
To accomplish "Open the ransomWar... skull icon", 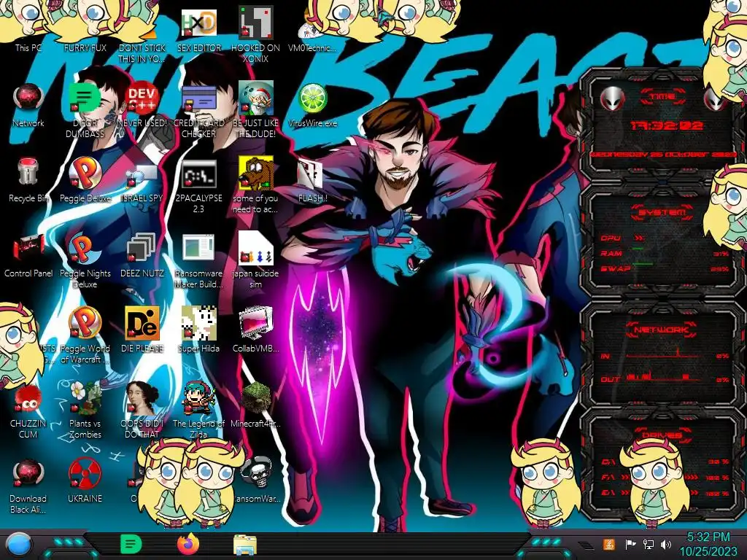I will tap(258, 472).
